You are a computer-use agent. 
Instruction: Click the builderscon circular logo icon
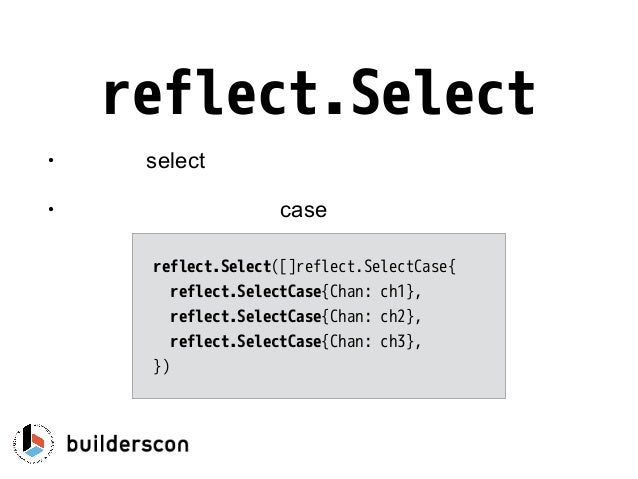tap(33, 444)
